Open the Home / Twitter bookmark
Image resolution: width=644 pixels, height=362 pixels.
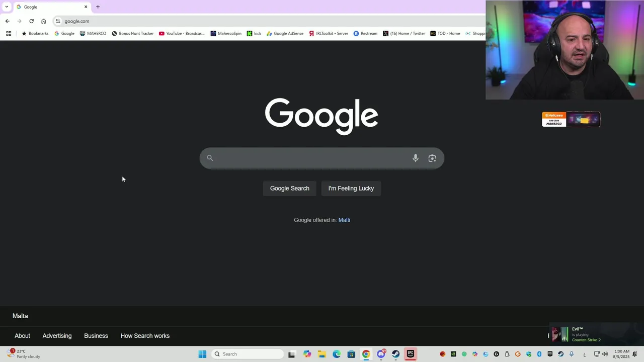[404, 34]
